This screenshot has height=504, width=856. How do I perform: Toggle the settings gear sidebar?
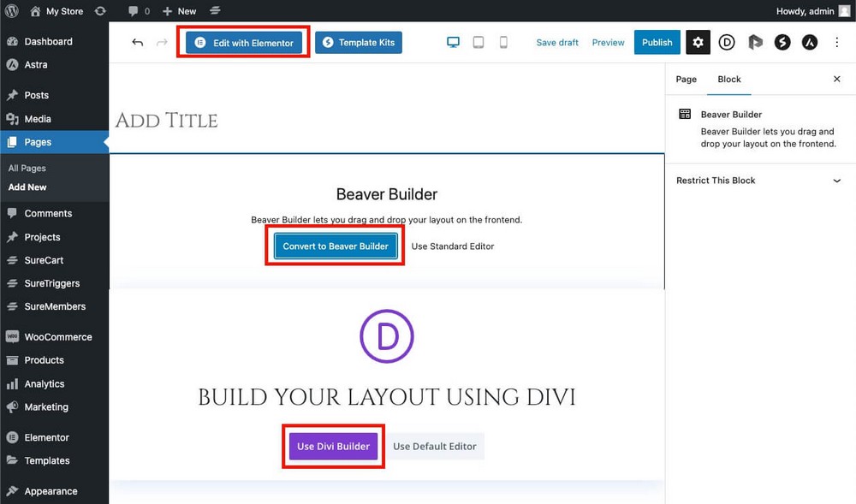click(698, 43)
